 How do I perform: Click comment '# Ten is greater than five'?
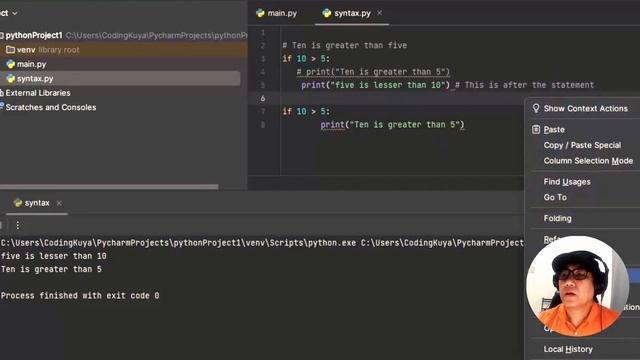pos(344,45)
